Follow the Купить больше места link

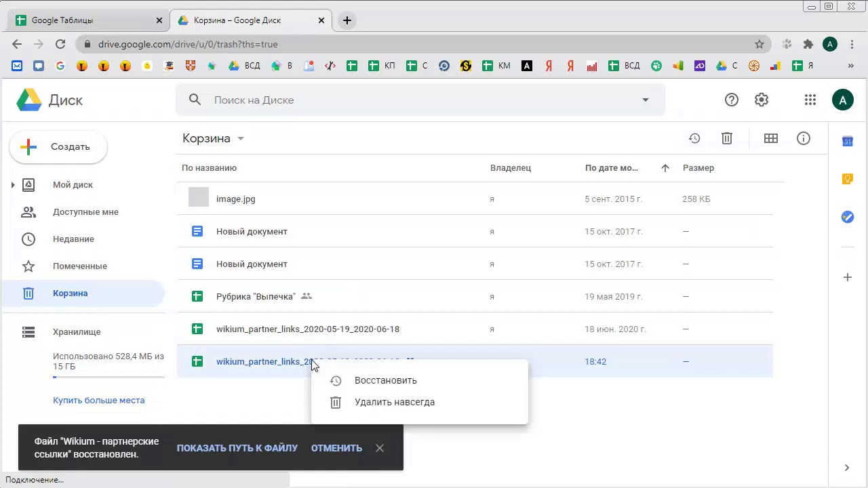tap(99, 400)
